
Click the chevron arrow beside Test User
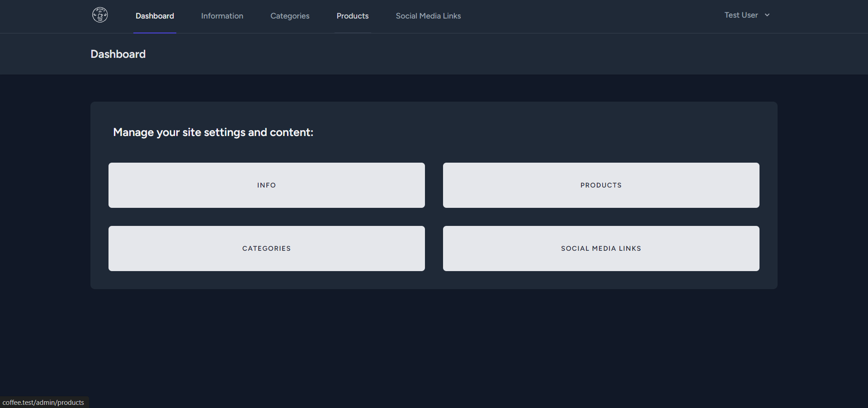[767, 15]
